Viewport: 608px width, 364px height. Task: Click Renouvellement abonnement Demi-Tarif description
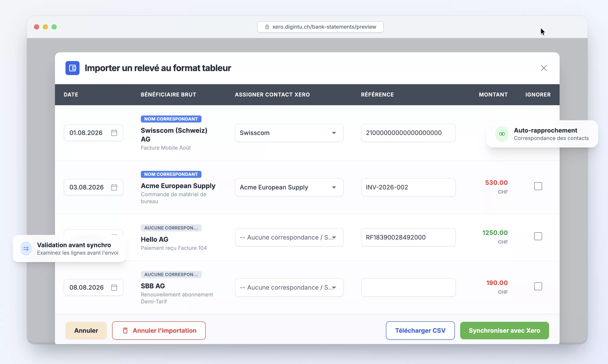(x=177, y=298)
